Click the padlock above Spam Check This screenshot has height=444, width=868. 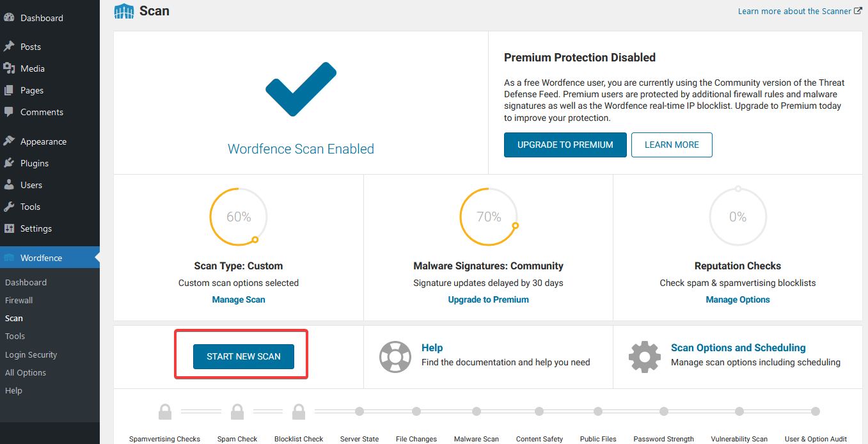(x=237, y=411)
